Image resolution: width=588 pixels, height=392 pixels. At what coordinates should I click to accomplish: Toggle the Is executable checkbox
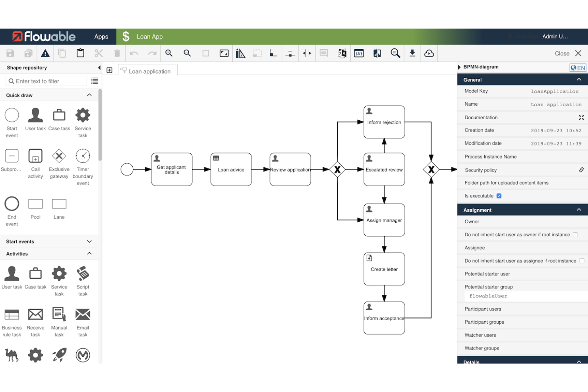(499, 196)
